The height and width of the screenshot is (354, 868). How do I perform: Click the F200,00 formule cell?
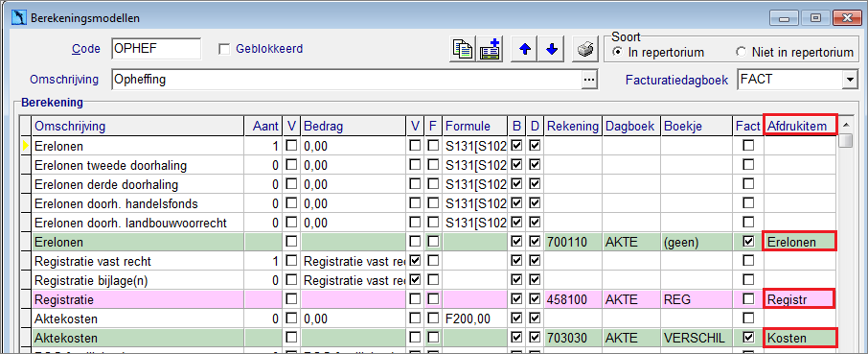475,319
